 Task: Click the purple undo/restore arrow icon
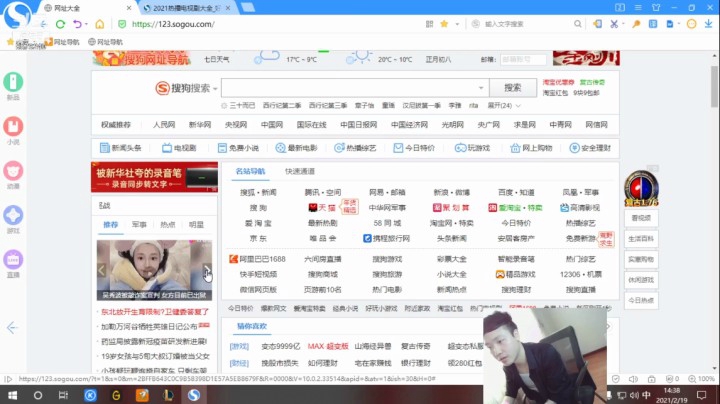(77, 24)
